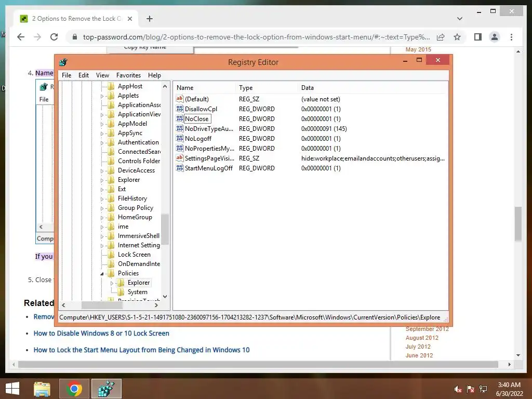The width and height of the screenshot is (532, 399).
Task: Expand the Applets tree node
Action: [102, 96]
